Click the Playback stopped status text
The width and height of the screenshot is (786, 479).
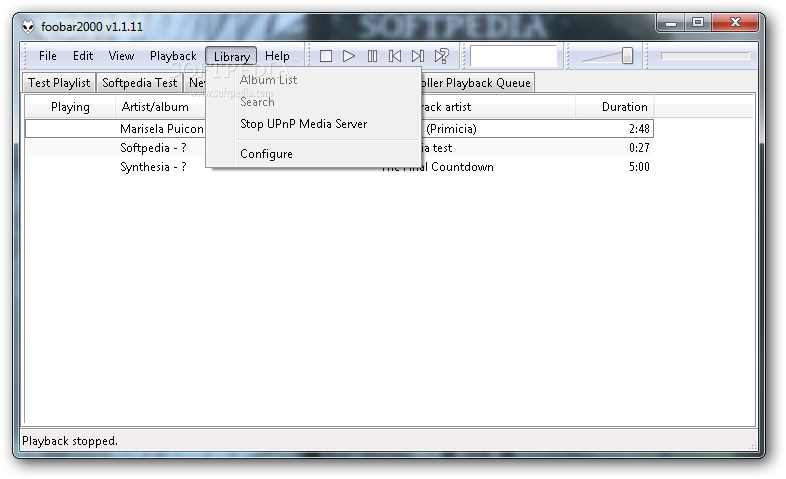coord(70,441)
